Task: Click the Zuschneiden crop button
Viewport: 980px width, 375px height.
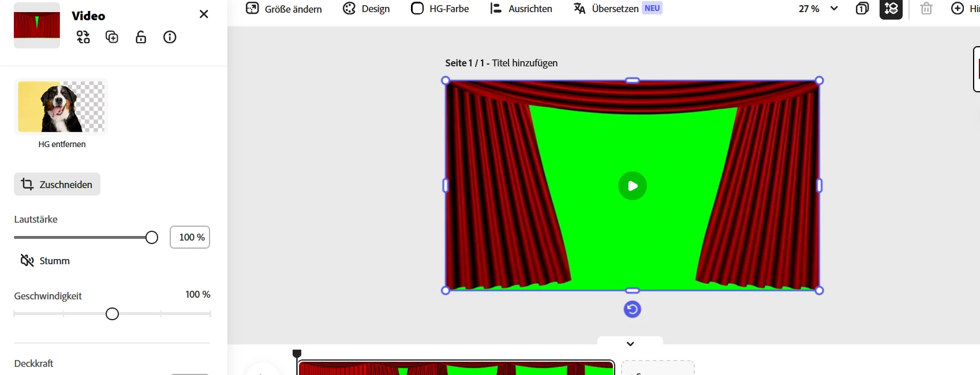Action: (57, 184)
